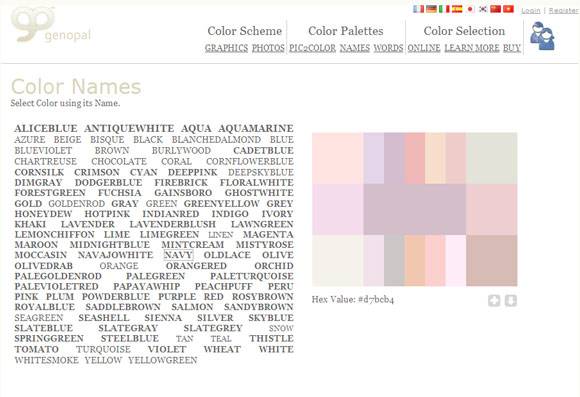Pick the STEELBLUE color name
The width and height of the screenshot is (580, 397).
[130, 339]
